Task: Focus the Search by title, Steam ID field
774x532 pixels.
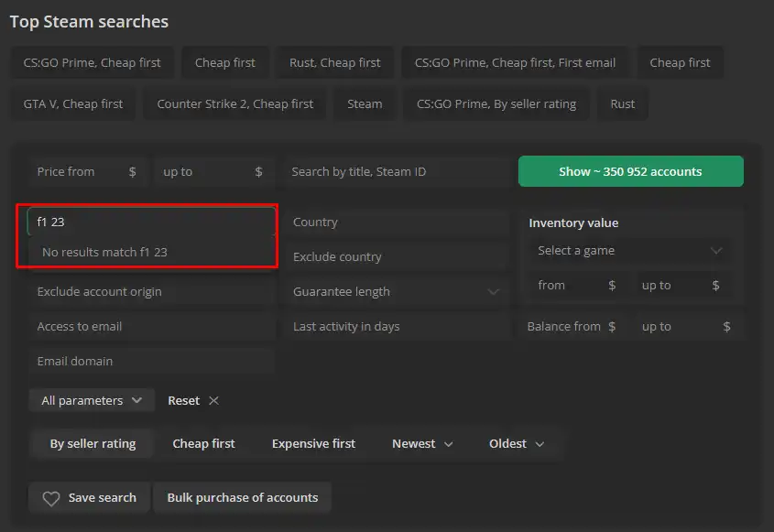Action: pos(398,172)
